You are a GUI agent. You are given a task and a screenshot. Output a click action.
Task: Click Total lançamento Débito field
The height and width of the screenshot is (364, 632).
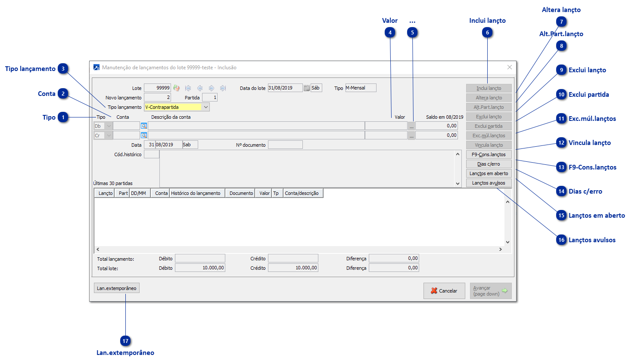pos(200,258)
